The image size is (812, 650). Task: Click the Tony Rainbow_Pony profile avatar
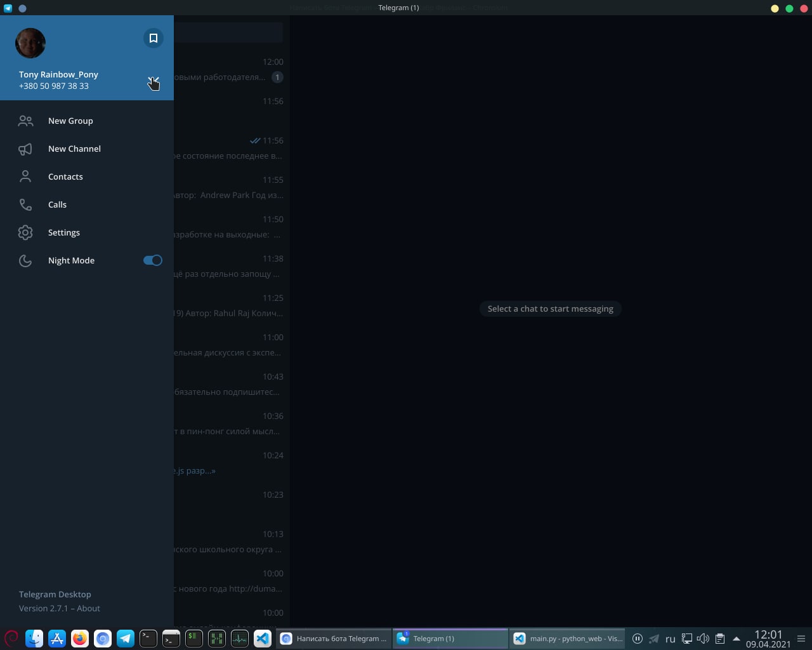pos(30,43)
